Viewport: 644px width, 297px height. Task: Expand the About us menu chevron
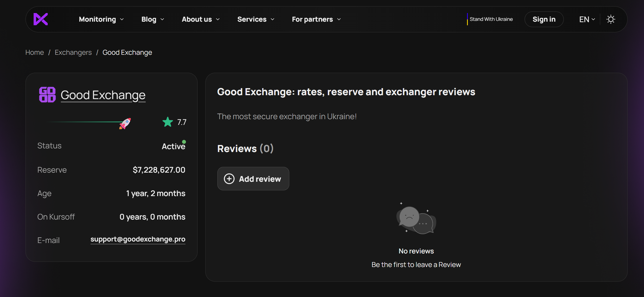click(218, 19)
